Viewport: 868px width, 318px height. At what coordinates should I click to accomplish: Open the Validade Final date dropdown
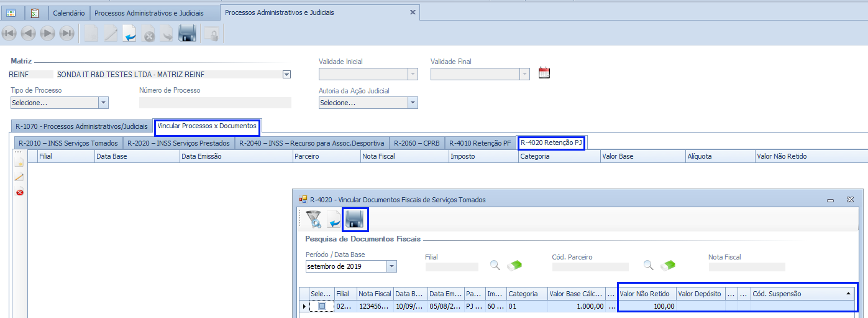[x=525, y=73]
